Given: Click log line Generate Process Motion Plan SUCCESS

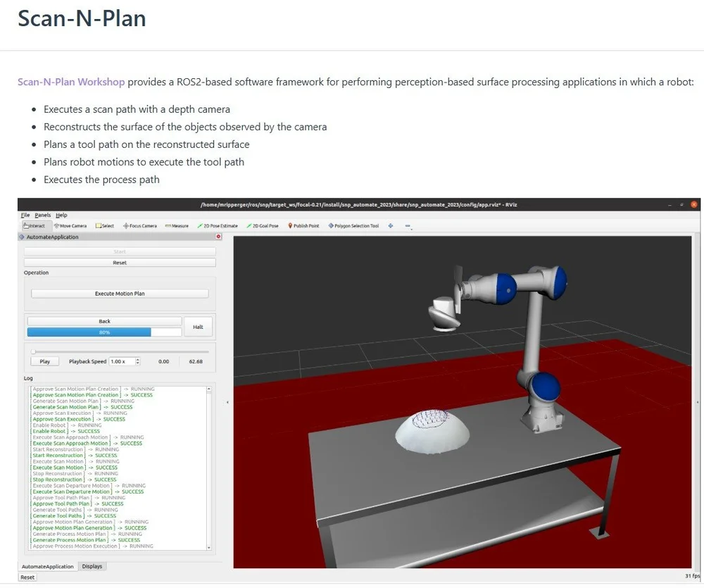Looking at the screenshot, I should click(x=85, y=540).
